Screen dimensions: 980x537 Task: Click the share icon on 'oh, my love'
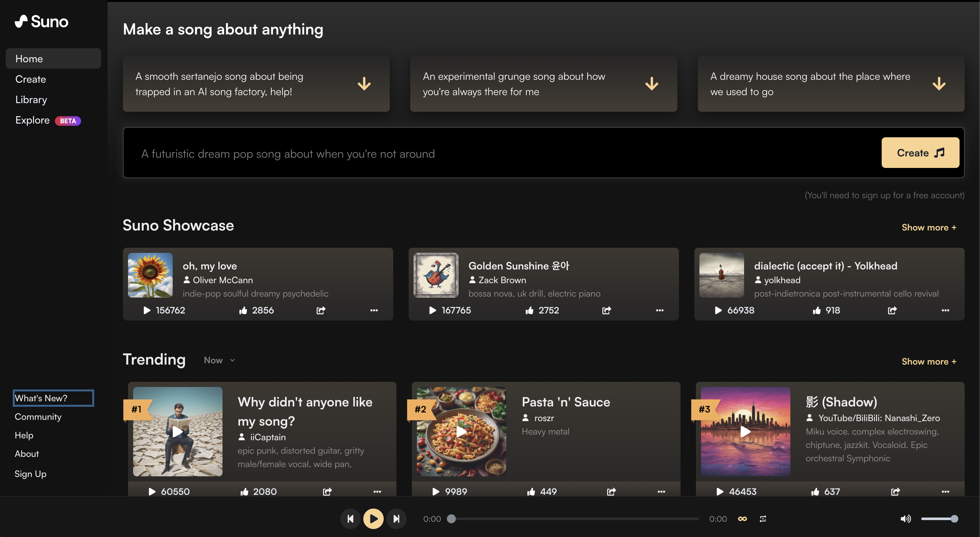pos(321,311)
